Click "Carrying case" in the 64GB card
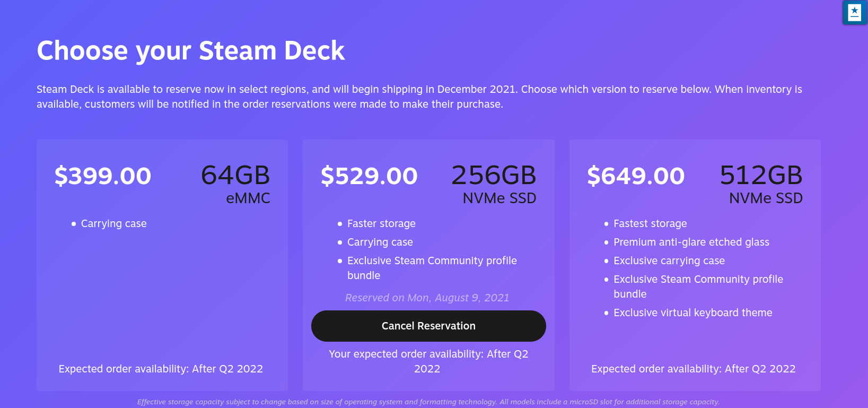This screenshot has width=868, height=408. (113, 223)
